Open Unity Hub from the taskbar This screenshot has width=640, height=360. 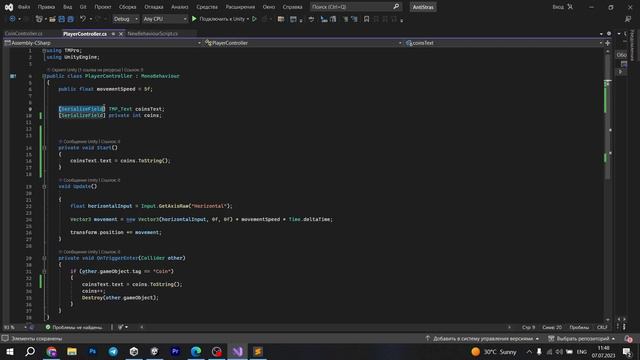pos(134,351)
